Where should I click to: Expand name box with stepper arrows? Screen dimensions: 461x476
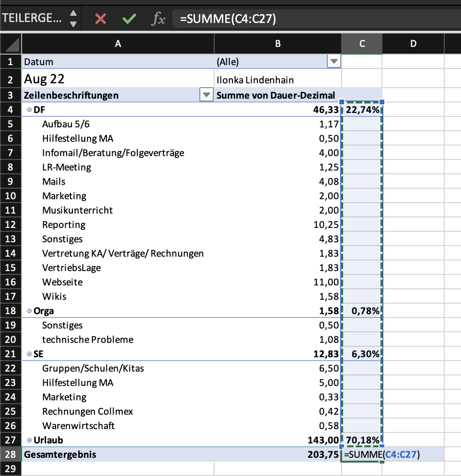click(x=73, y=19)
